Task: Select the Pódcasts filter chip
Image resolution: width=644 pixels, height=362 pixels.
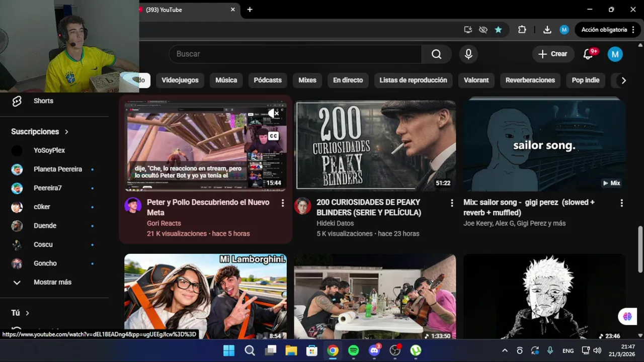Action: pos(268,80)
